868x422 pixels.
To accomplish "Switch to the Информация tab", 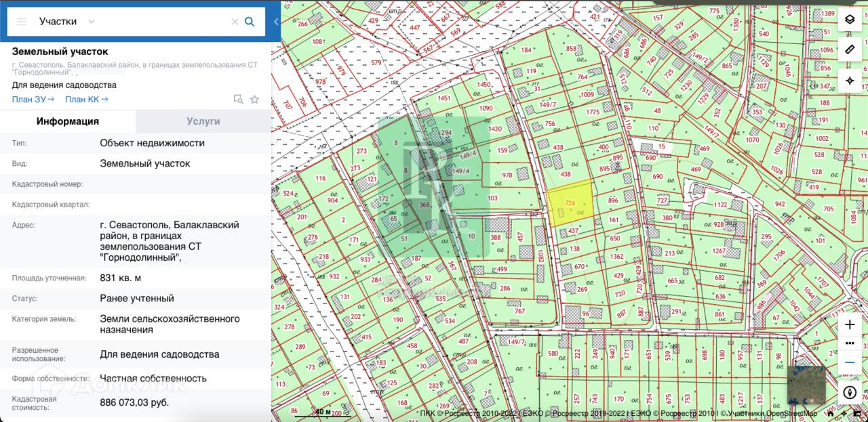I will (68, 121).
